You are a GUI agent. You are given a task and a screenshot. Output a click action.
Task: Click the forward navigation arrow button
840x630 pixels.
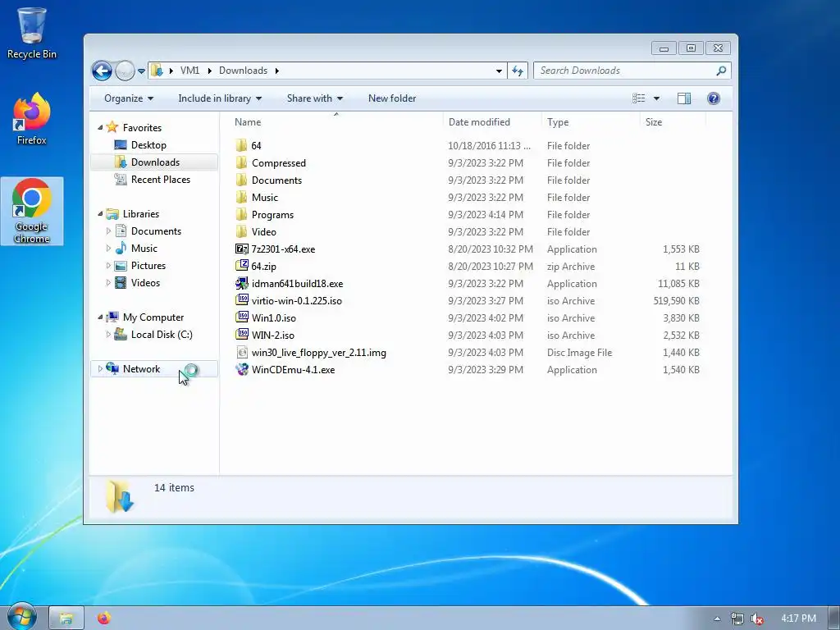click(x=125, y=71)
